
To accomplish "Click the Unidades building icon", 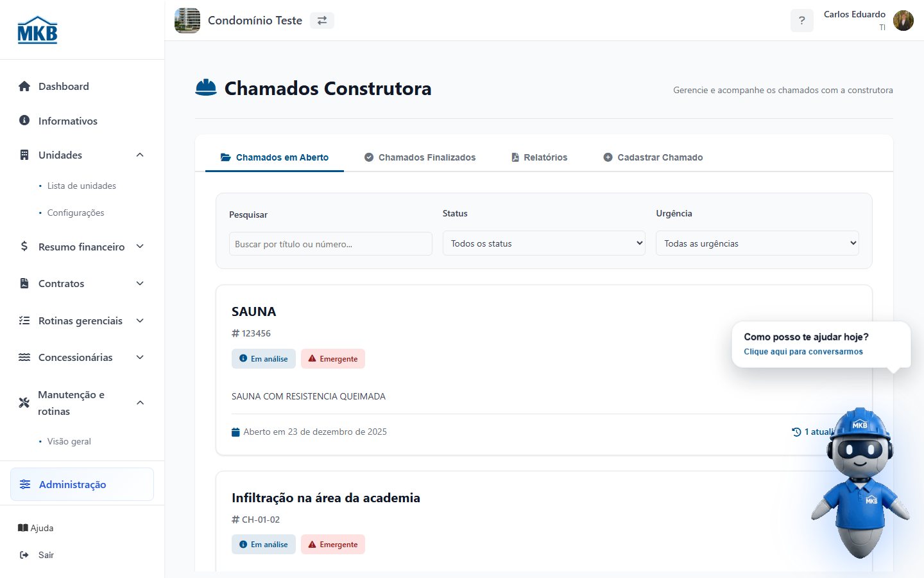I will (x=24, y=155).
